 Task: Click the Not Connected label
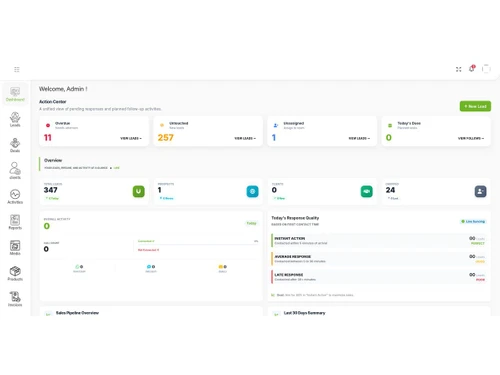(x=148, y=250)
